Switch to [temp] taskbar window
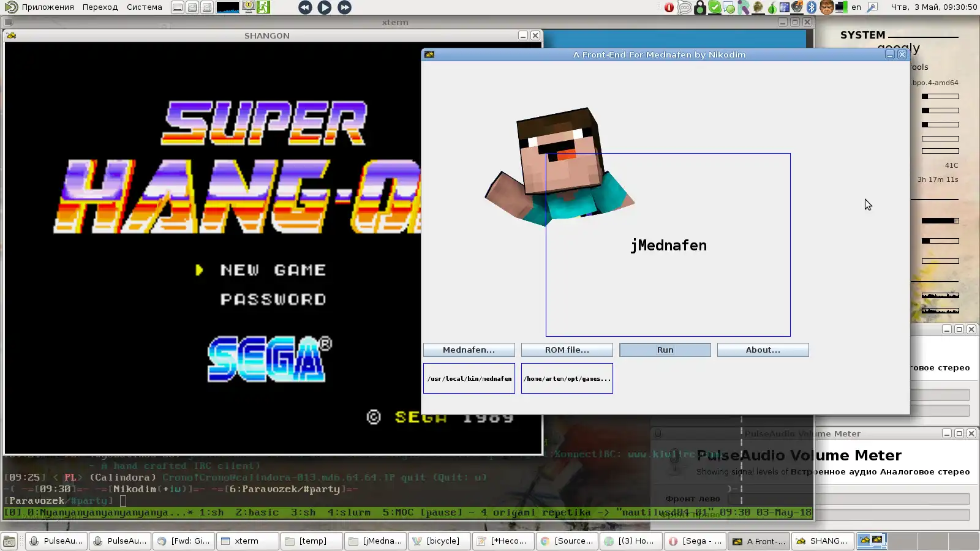 pyautogui.click(x=311, y=541)
